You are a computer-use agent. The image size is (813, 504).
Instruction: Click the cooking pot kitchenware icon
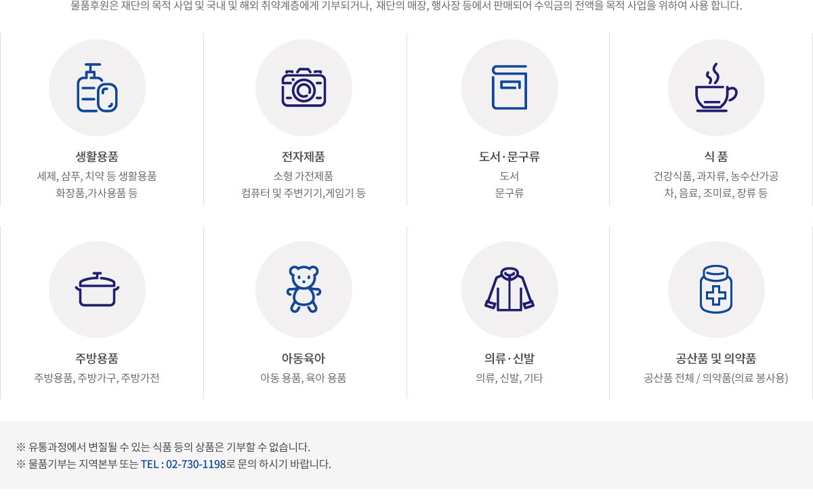97,290
